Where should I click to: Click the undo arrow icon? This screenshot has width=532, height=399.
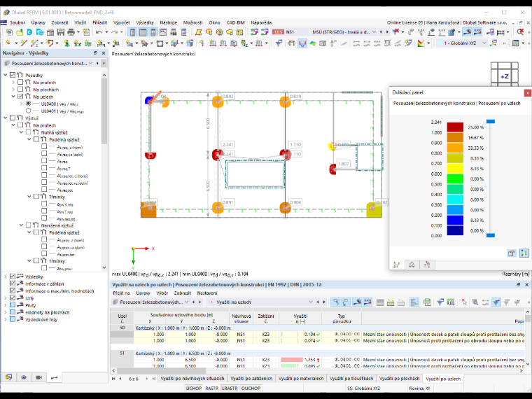(99, 32)
